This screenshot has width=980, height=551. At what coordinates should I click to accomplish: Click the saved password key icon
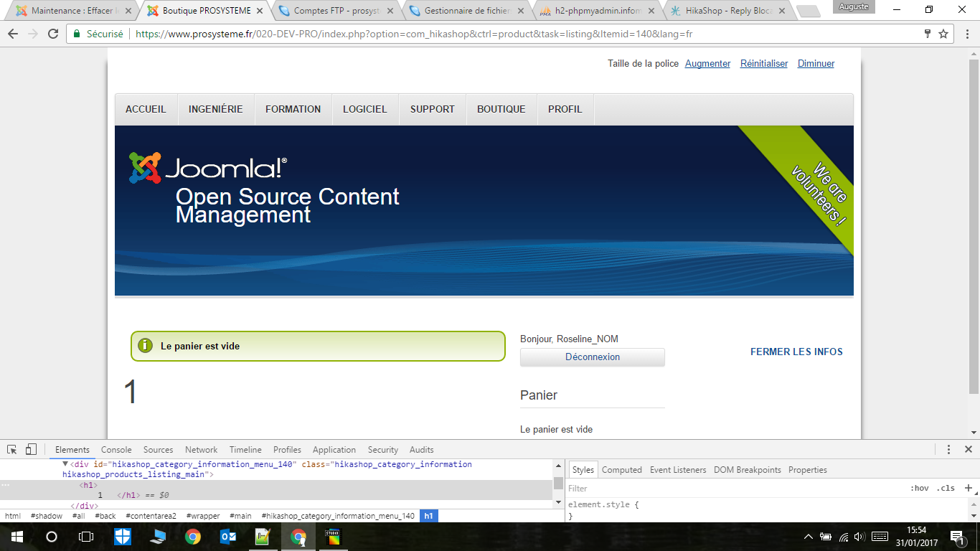pyautogui.click(x=927, y=34)
